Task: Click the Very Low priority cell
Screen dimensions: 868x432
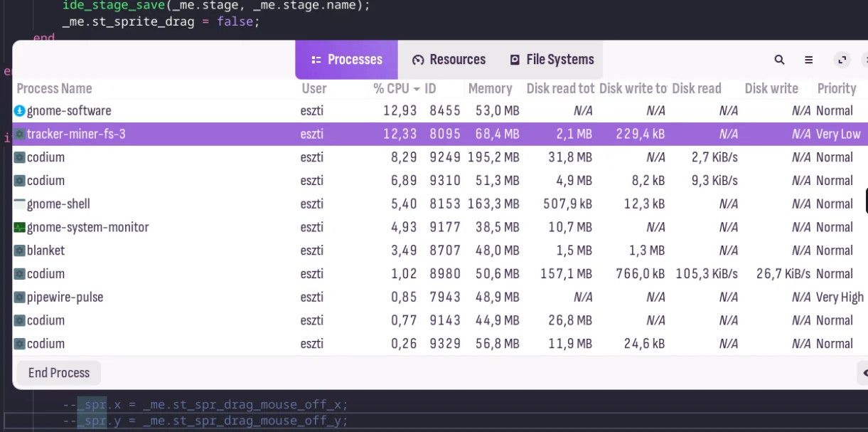Action: coord(838,134)
